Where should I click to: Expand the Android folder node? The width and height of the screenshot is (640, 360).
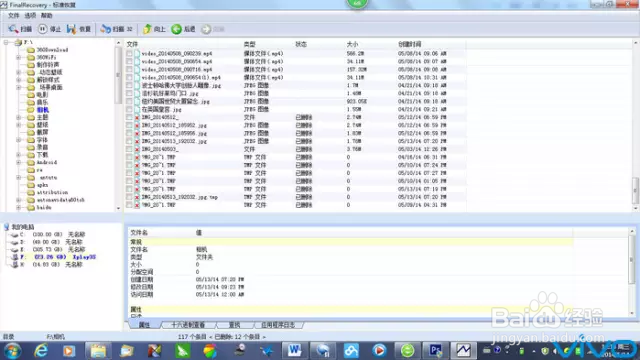pyautogui.click(x=18, y=162)
